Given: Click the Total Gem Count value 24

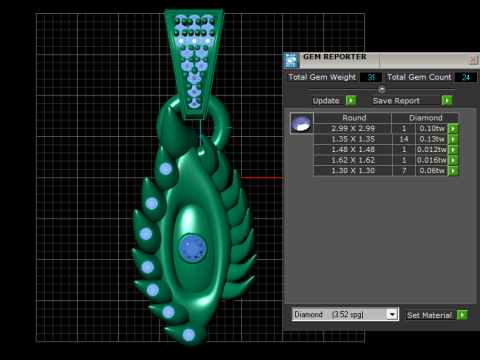Looking at the screenshot, I should pyautogui.click(x=466, y=77).
